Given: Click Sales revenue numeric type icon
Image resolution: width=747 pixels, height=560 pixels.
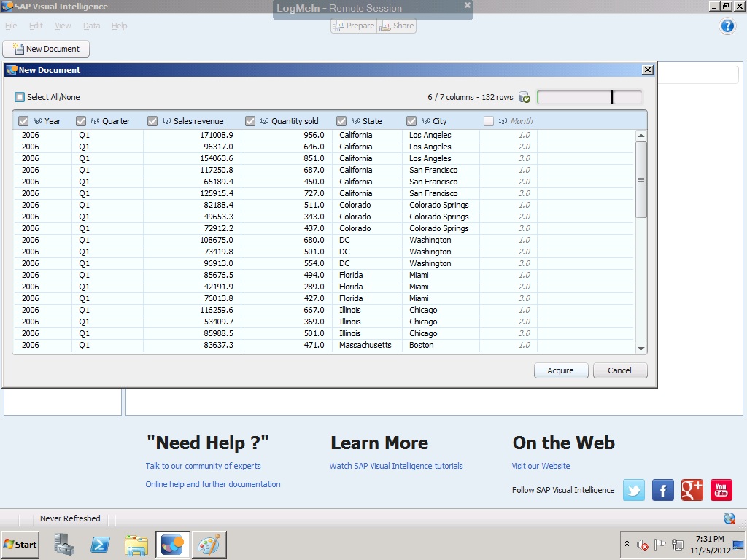Looking at the screenshot, I should pyautogui.click(x=166, y=121).
